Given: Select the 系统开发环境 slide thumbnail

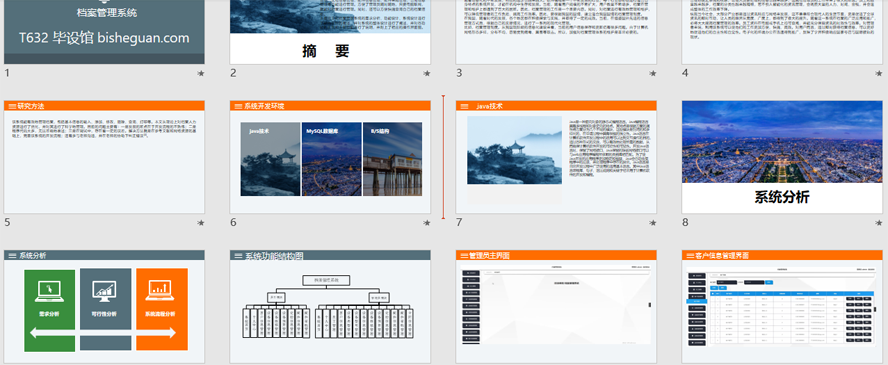Looking at the screenshot, I should (x=330, y=157).
